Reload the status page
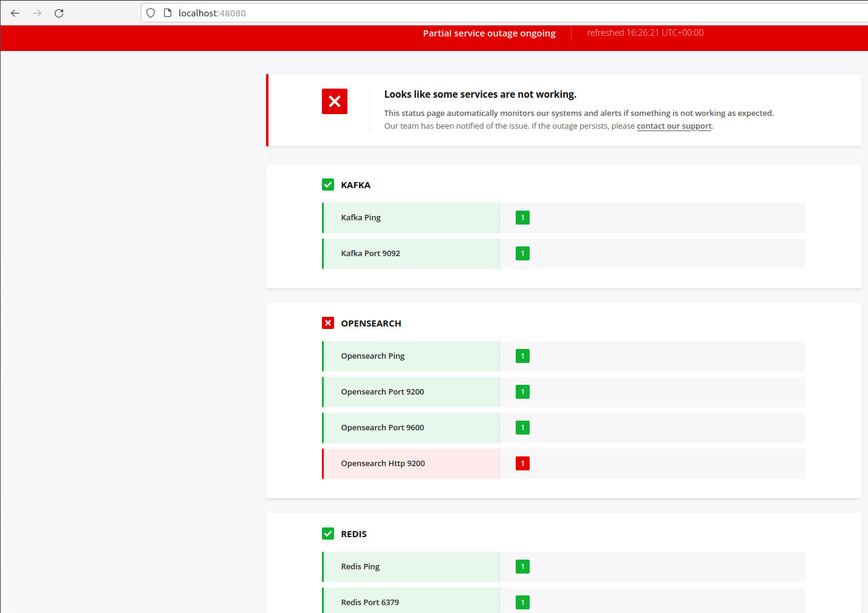Viewport: 868px width, 613px height. (x=59, y=13)
